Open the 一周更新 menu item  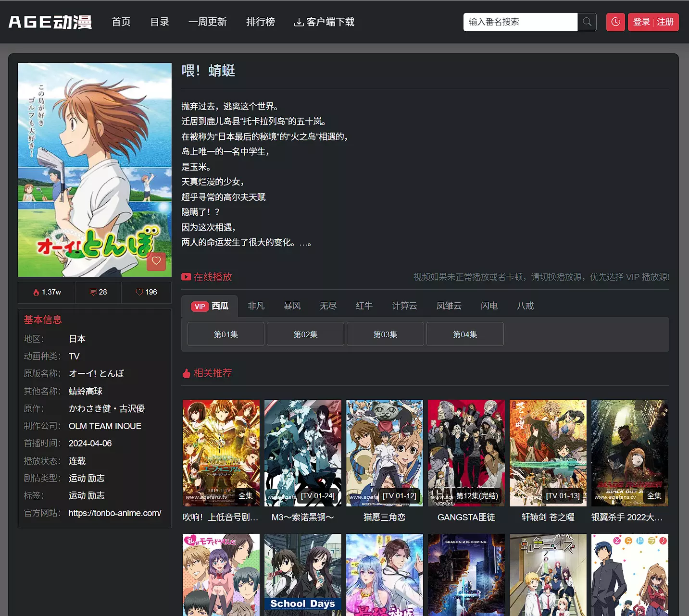click(x=207, y=22)
